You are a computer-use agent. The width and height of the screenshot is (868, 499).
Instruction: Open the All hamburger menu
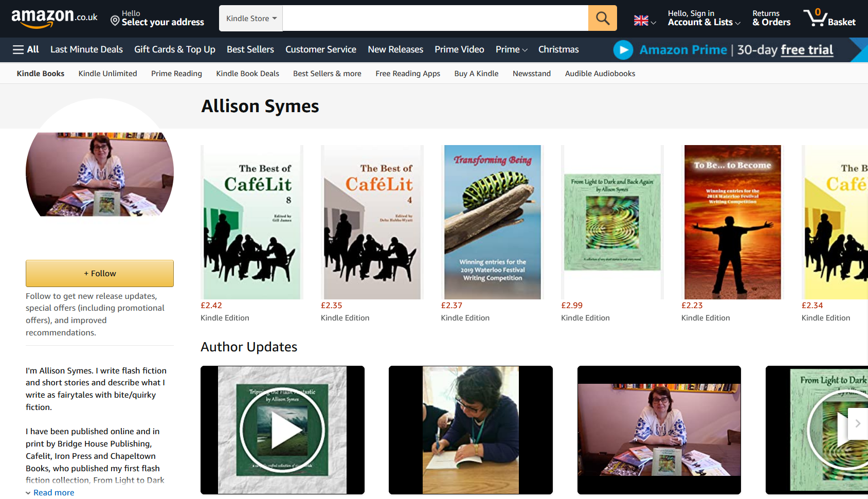(26, 49)
